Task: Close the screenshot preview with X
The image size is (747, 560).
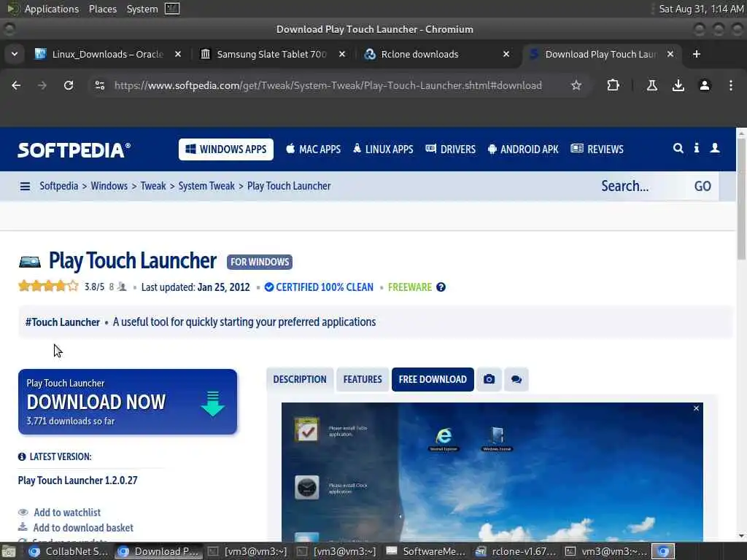Action: 696,408
